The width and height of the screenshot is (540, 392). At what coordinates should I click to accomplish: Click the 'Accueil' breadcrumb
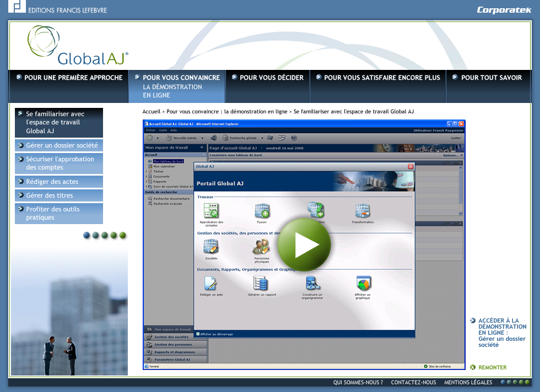[152, 112]
